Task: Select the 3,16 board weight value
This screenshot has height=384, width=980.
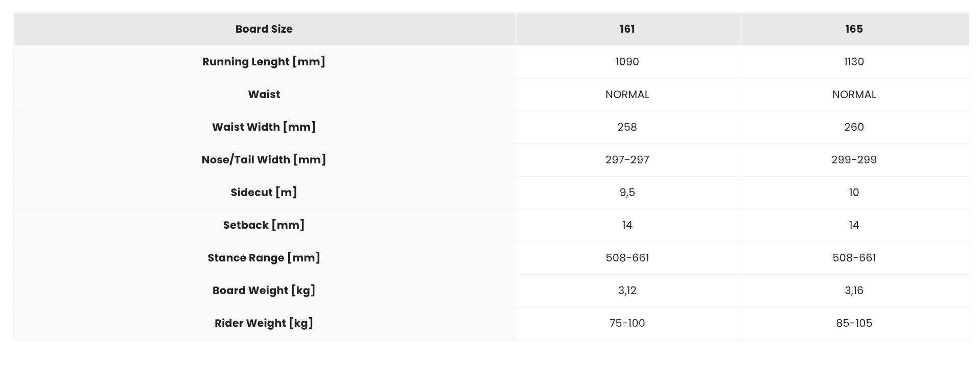Action: point(854,291)
